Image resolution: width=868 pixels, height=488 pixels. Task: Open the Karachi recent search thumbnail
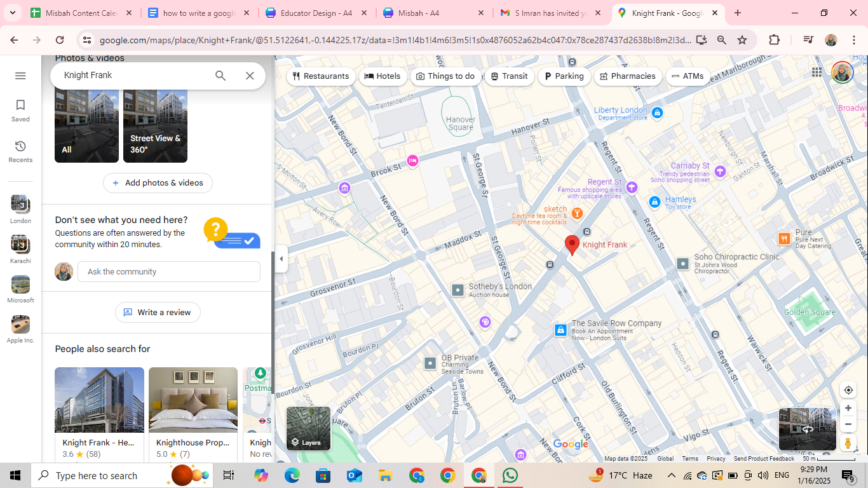(20, 250)
